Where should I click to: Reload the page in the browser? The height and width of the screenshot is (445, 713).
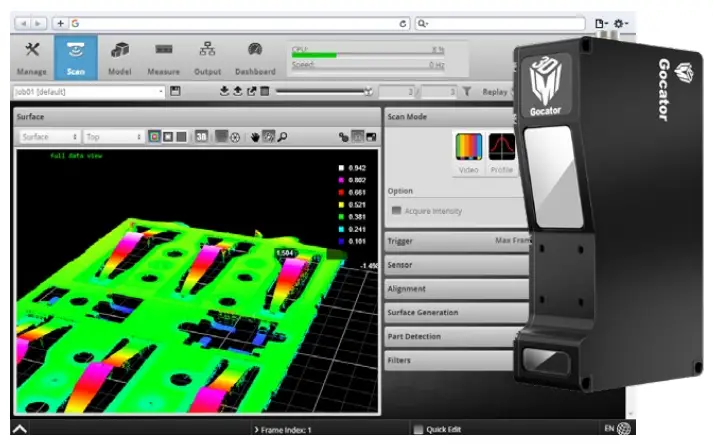click(x=402, y=24)
